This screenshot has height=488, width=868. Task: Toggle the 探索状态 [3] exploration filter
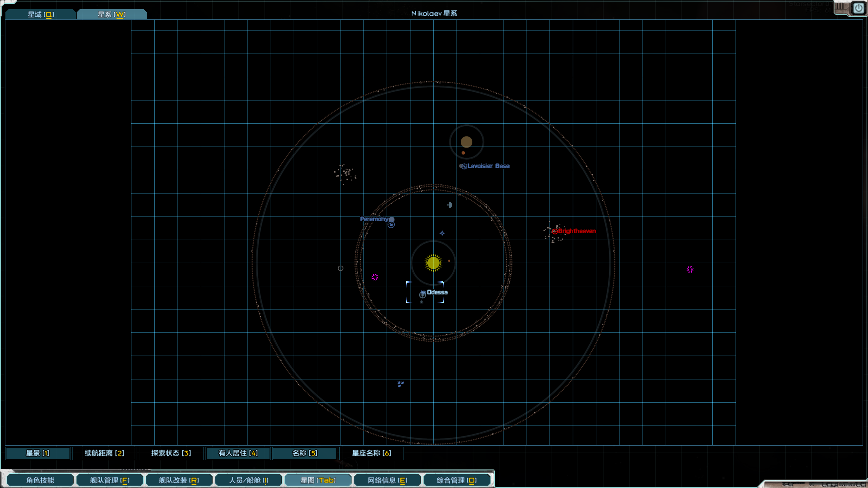point(171,453)
